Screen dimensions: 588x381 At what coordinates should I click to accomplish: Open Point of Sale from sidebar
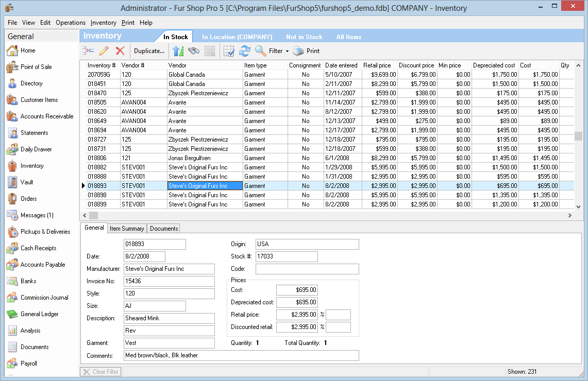click(x=36, y=67)
